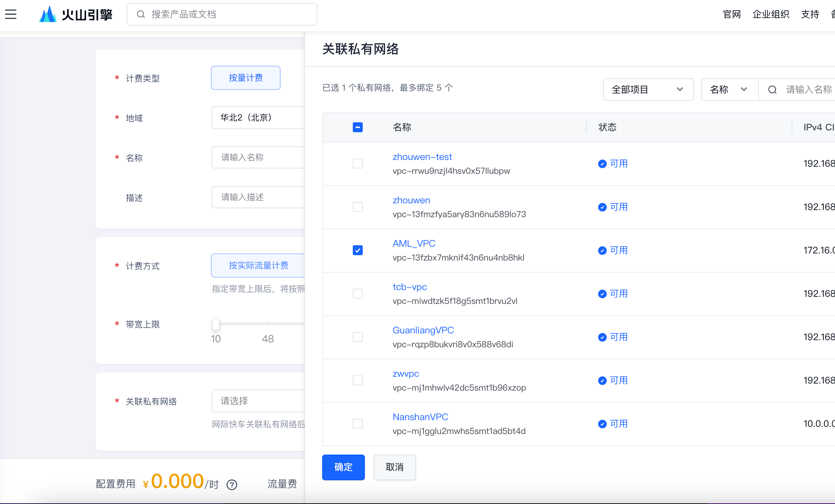
Task: Click the 确定 confirm button
Action: [343, 467]
